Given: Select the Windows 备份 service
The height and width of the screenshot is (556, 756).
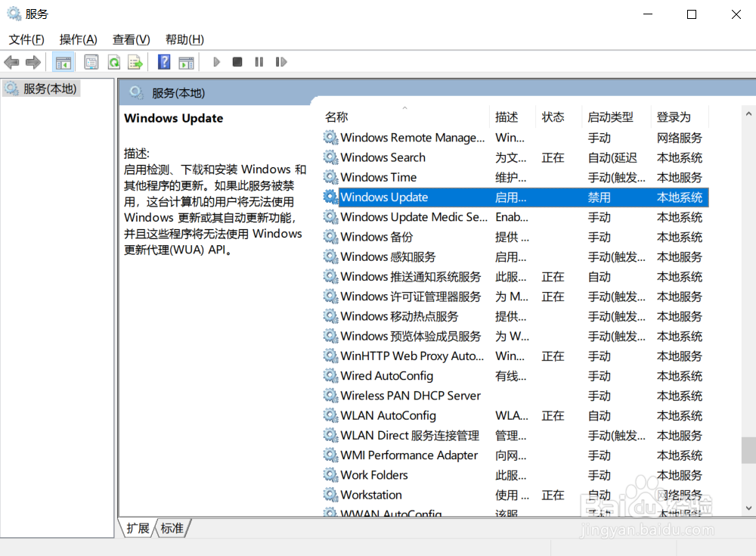Looking at the screenshot, I should click(515, 237).
